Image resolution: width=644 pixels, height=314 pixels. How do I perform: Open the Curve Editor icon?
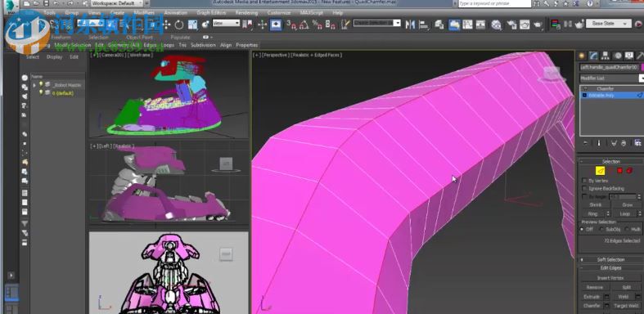pyautogui.click(x=468, y=25)
